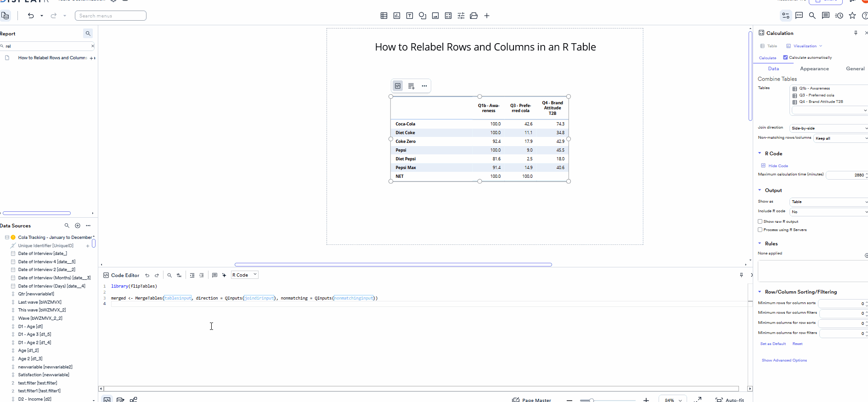Open Data Sources more options menu
Viewport: 868px width, 402px height.
[x=88, y=226]
